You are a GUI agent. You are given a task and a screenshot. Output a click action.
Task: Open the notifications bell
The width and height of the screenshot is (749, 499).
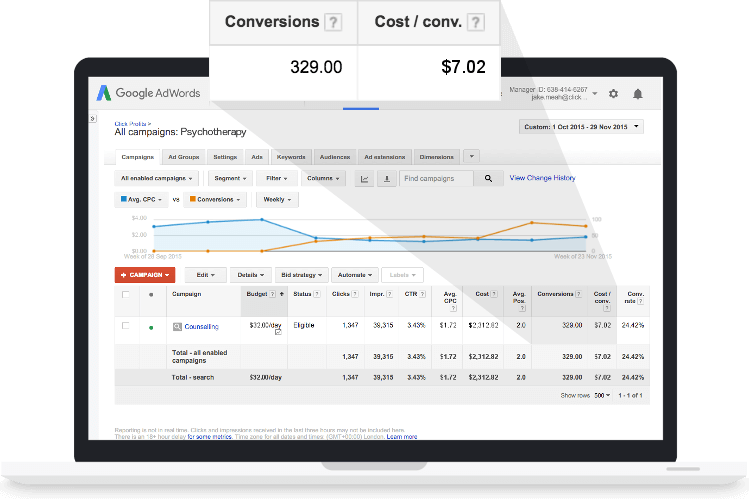[638, 93]
